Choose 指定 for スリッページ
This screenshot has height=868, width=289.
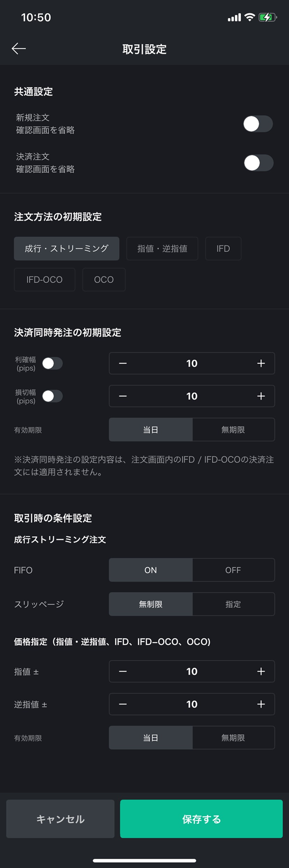click(233, 604)
